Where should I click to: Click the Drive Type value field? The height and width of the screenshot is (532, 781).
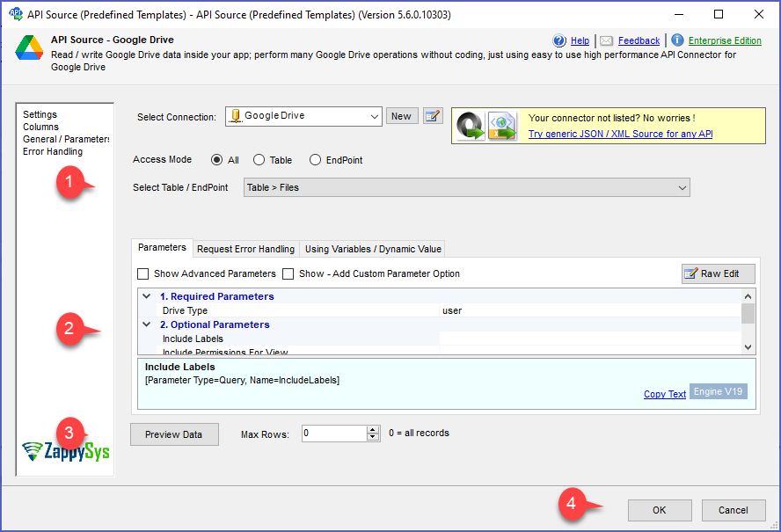590,310
